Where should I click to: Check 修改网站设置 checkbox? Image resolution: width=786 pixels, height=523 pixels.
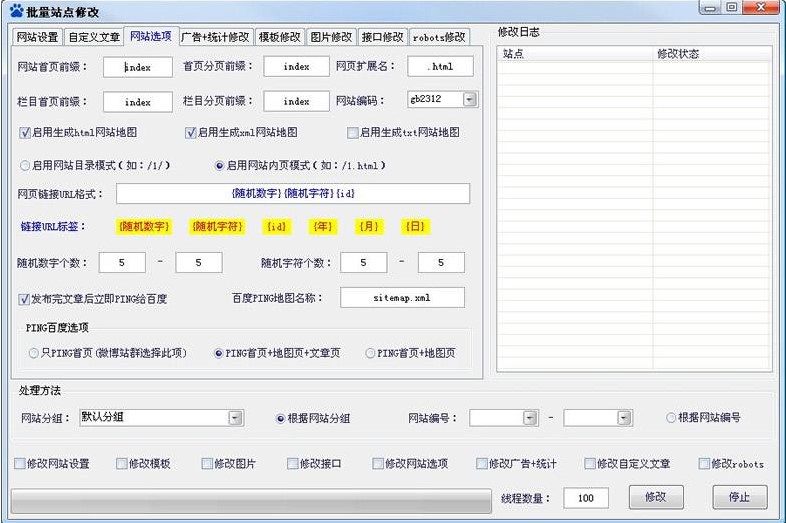20,464
